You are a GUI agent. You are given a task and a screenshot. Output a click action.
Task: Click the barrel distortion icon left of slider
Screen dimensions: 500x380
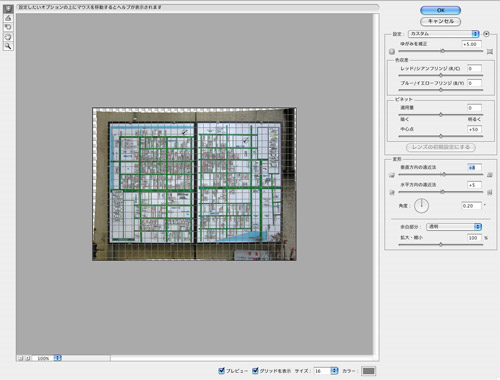(392, 51)
